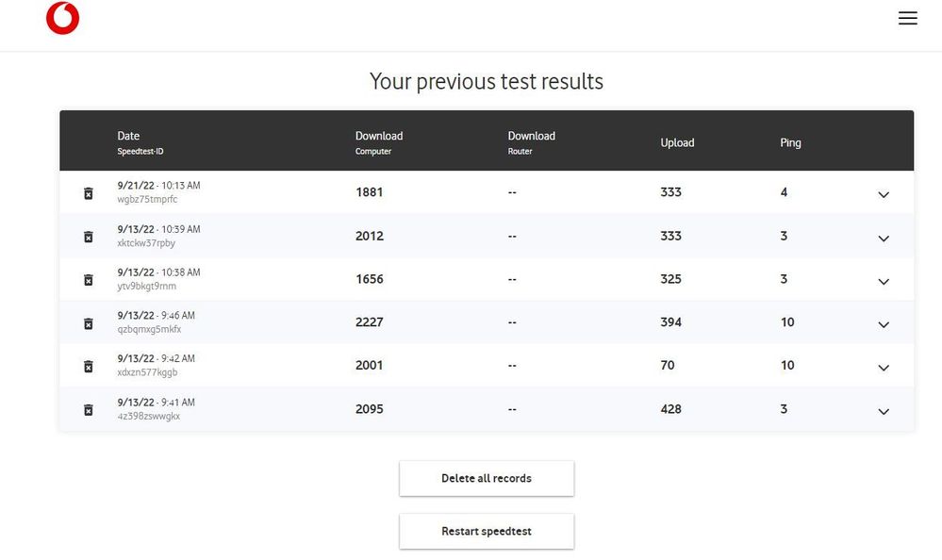This screenshot has height=560, width=942.
Task: Expand the qzbqmxg5mkfx test details
Action: pos(884,324)
